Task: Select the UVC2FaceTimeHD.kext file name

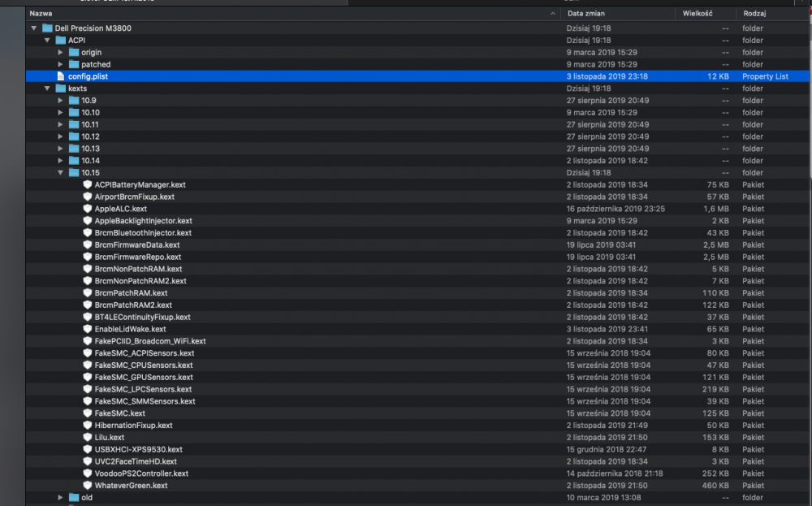Action: [136, 461]
